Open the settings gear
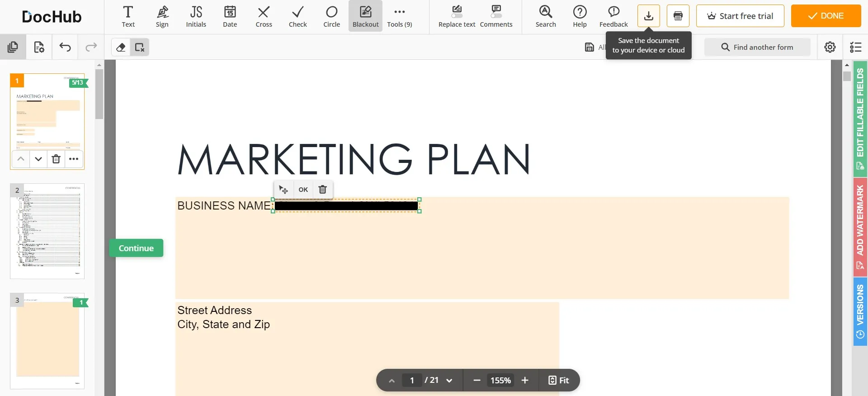The height and width of the screenshot is (396, 868). point(830,47)
